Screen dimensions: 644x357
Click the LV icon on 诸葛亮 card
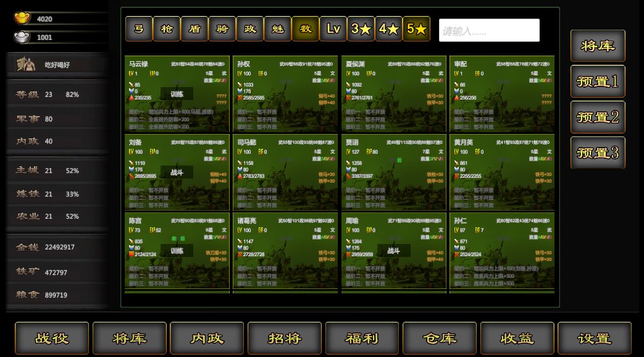click(x=240, y=230)
